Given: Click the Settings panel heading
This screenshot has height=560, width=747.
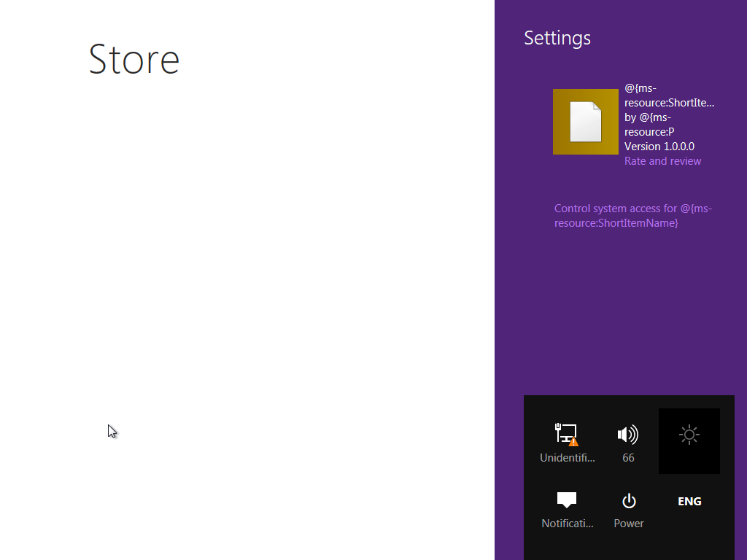Looking at the screenshot, I should coord(557,38).
